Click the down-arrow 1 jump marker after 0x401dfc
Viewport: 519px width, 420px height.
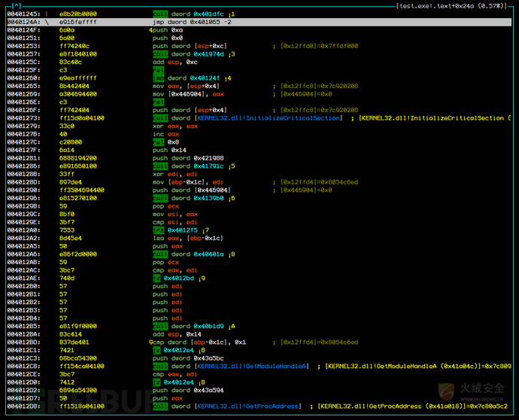(232, 14)
